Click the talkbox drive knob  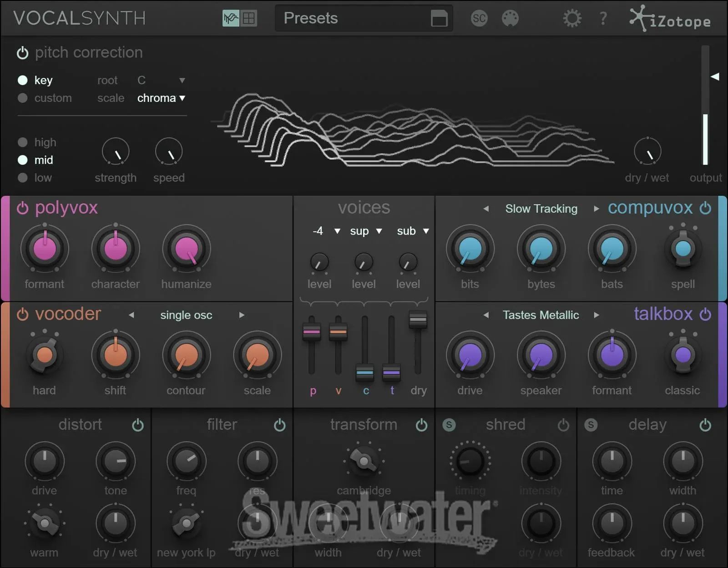click(470, 355)
